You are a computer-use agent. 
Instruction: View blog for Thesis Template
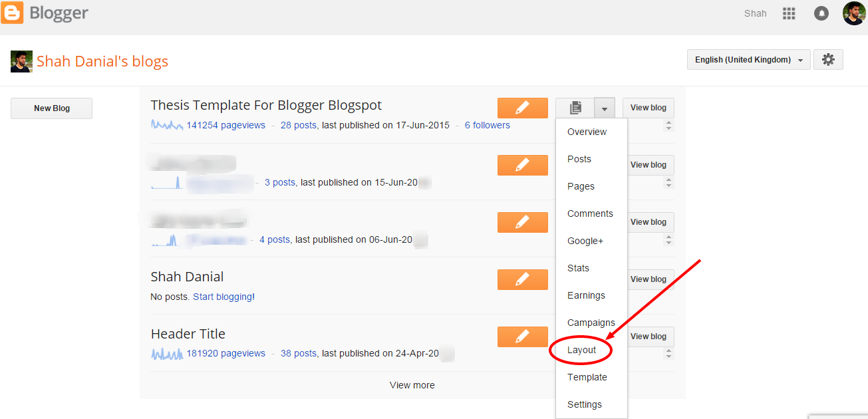pyautogui.click(x=649, y=108)
